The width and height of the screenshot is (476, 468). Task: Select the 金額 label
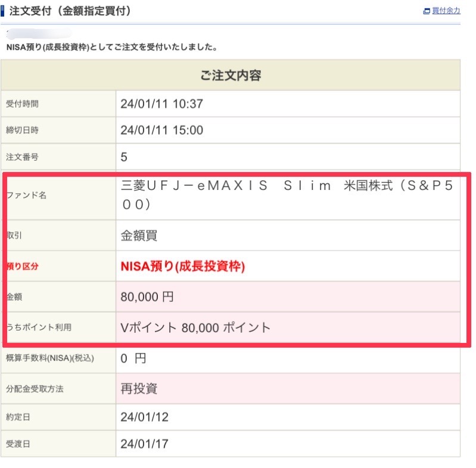click(14, 297)
